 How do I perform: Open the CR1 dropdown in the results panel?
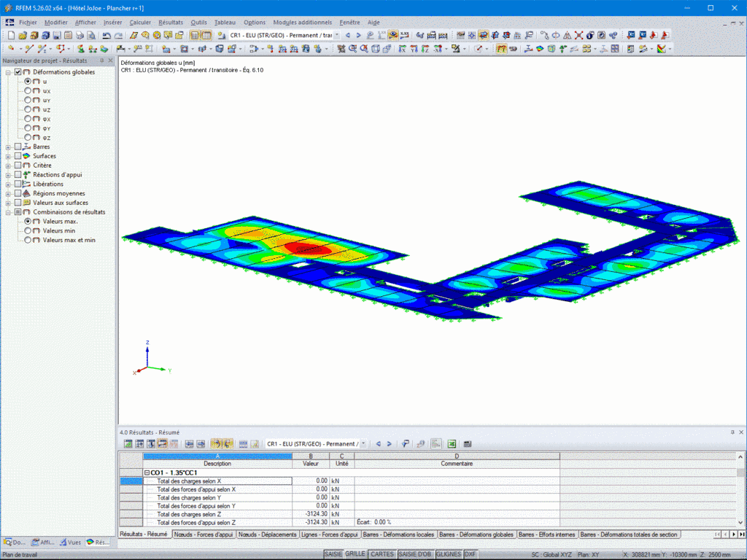pos(363,444)
